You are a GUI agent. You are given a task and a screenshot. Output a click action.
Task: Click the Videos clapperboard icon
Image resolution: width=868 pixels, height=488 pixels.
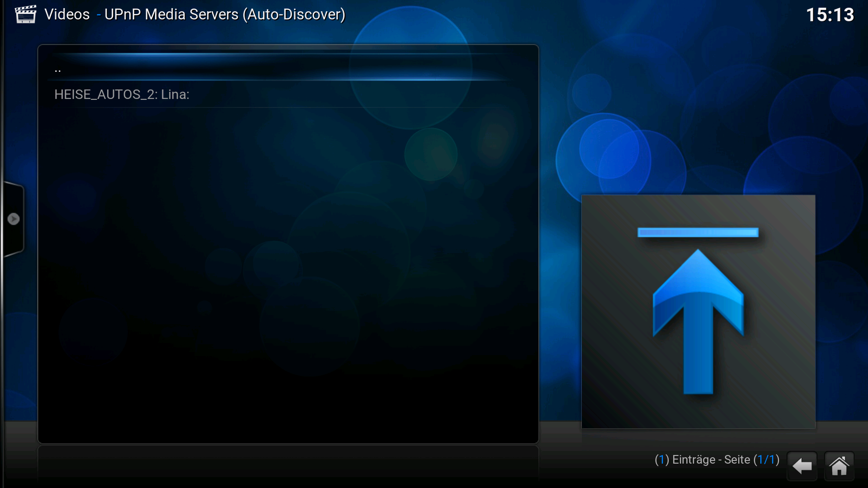25,14
